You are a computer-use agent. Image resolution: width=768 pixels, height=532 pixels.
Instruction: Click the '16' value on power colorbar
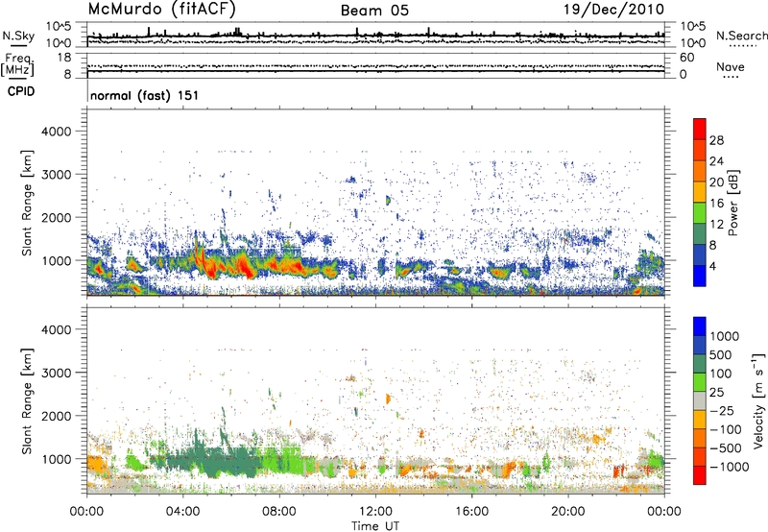(716, 204)
